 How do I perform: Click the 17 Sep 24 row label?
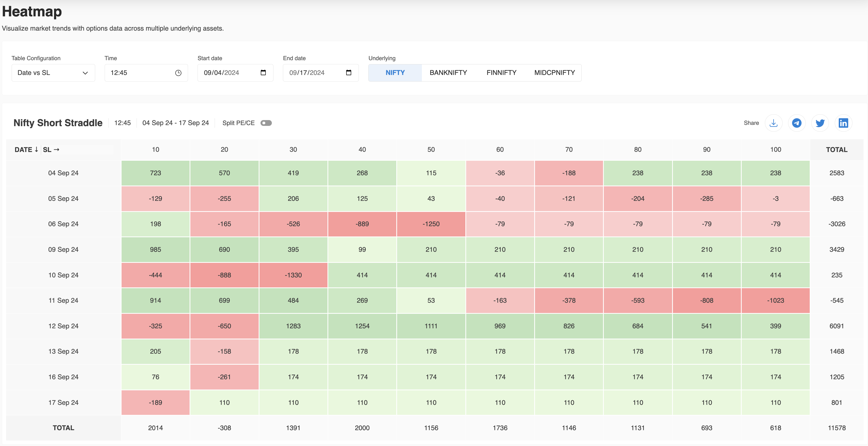63,402
